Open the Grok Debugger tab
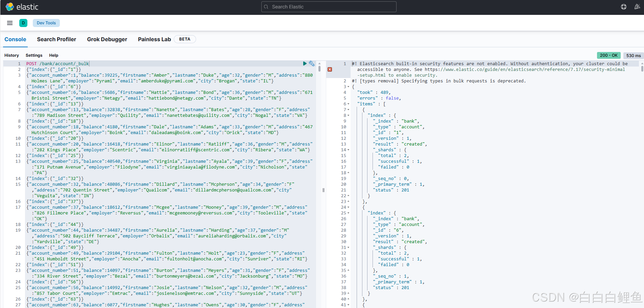Screen dimensions: 644x308 click(107, 39)
